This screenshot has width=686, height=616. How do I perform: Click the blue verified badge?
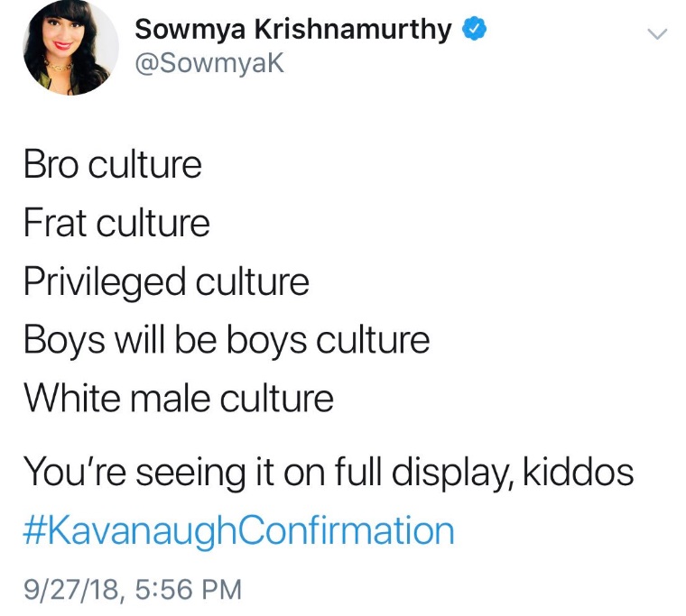click(476, 29)
